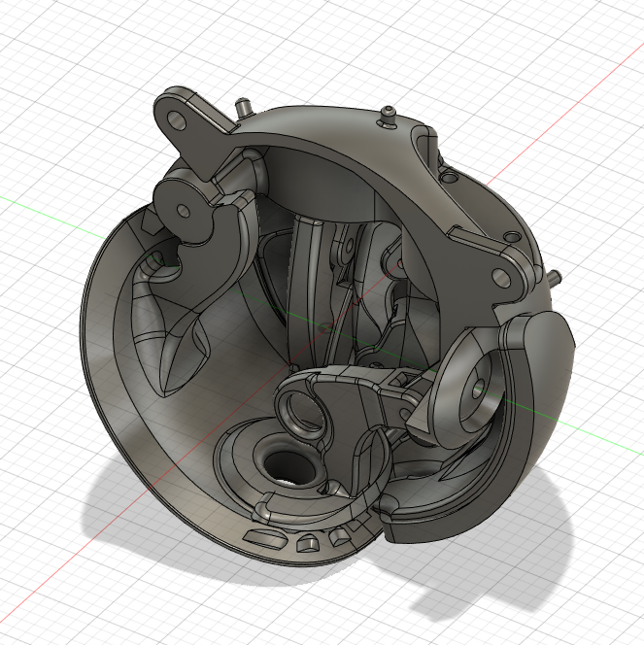The height and width of the screenshot is (645, 644).
Task: Select the widest slot cutout on the bottom rim
Action: point(265,538)
